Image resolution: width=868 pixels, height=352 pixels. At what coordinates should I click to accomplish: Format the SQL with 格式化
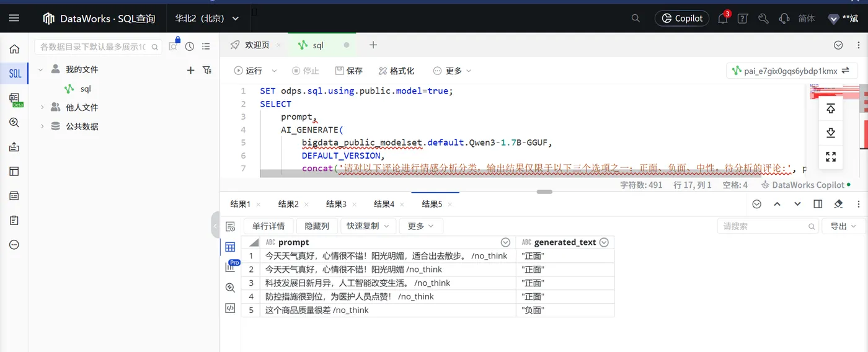pos(397,71)
